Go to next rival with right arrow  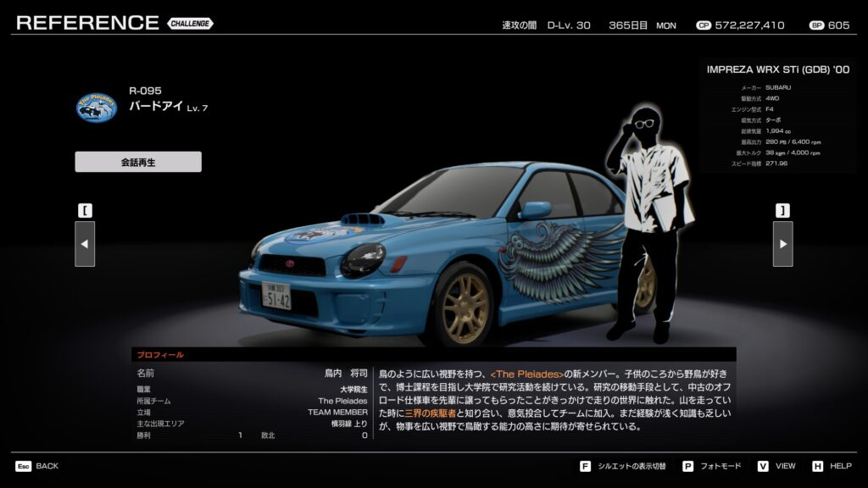(x=782, y=244)
